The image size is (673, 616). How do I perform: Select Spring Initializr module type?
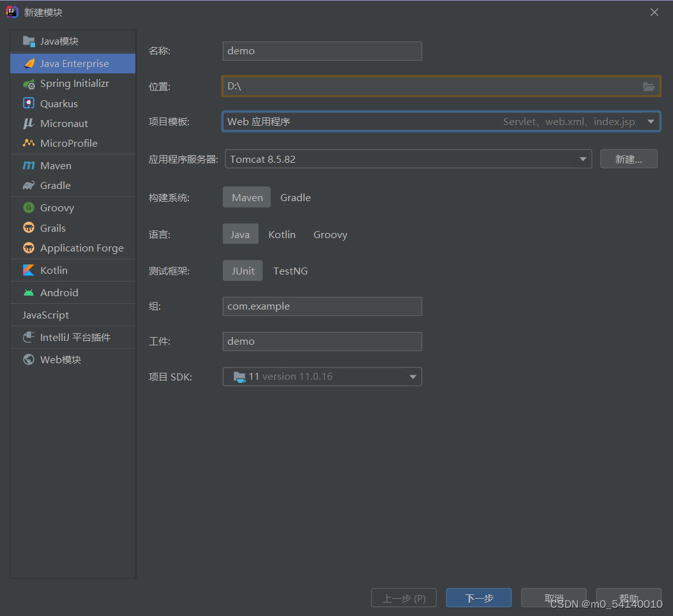(x=73, y=84)
